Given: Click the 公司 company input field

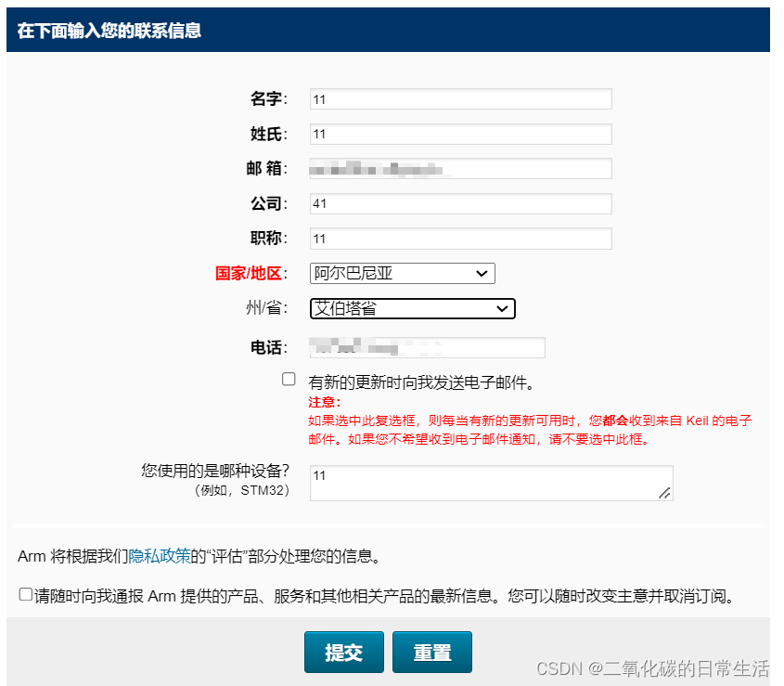Looking at the screenshot, I should pos(460,203).
